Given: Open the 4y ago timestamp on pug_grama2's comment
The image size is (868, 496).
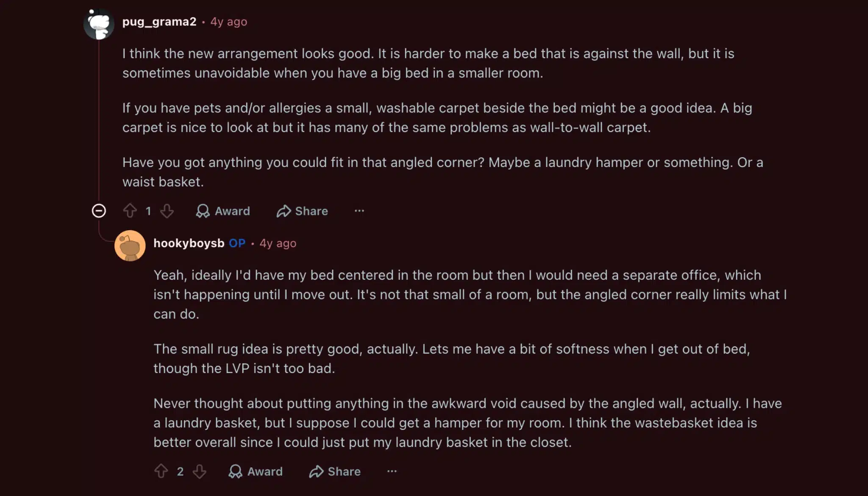Looking at the screenshot, I should [x=229, y=22].
